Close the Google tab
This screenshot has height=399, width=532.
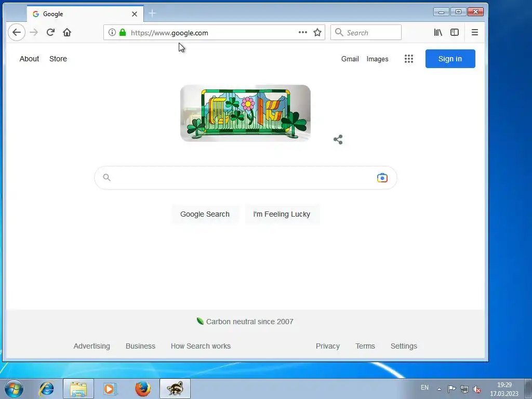click(135, 14)
